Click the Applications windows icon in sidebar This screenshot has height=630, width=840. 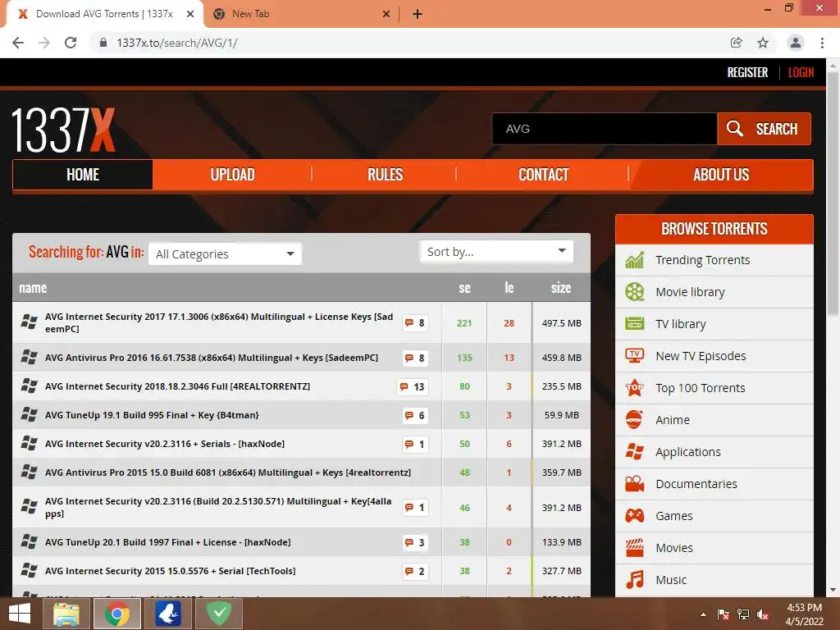(634, 452)
